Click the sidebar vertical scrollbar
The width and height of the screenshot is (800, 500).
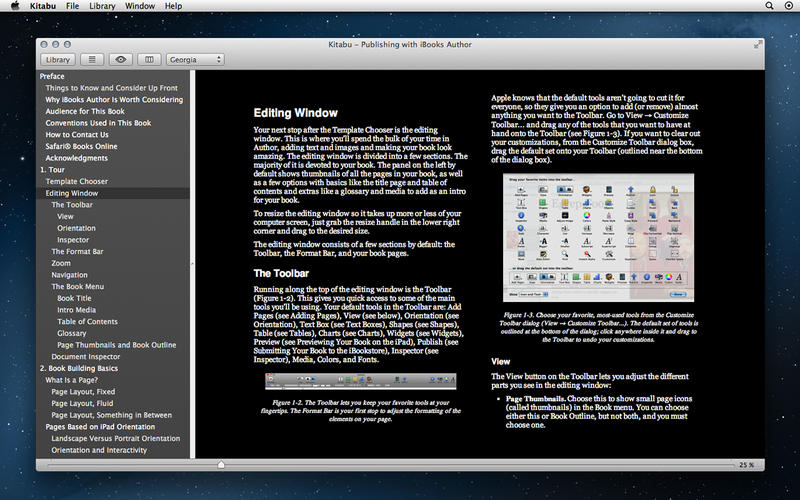192,264
